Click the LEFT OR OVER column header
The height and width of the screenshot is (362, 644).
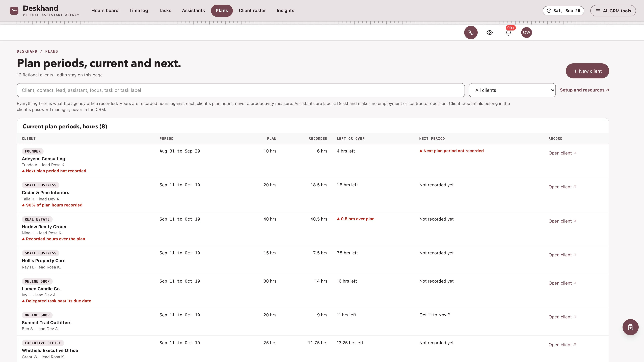[x=351, y=139]
